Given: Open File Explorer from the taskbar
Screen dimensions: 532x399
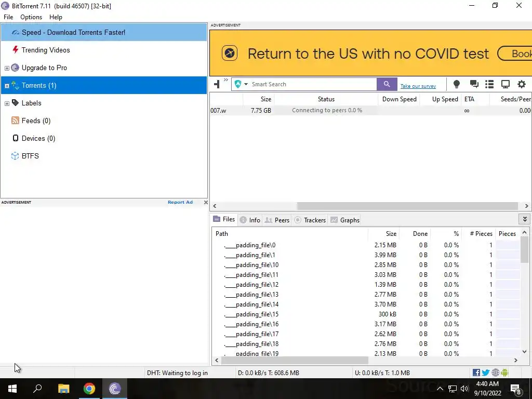Looking at the screenshot, I should (63, 389).
